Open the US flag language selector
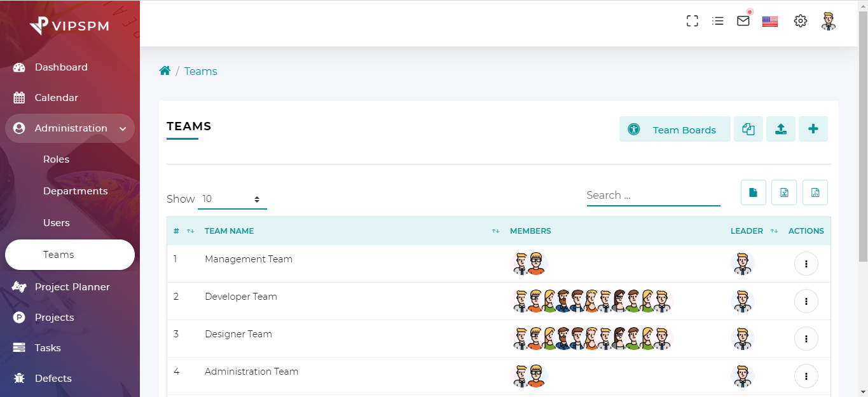 pos(770,22)
